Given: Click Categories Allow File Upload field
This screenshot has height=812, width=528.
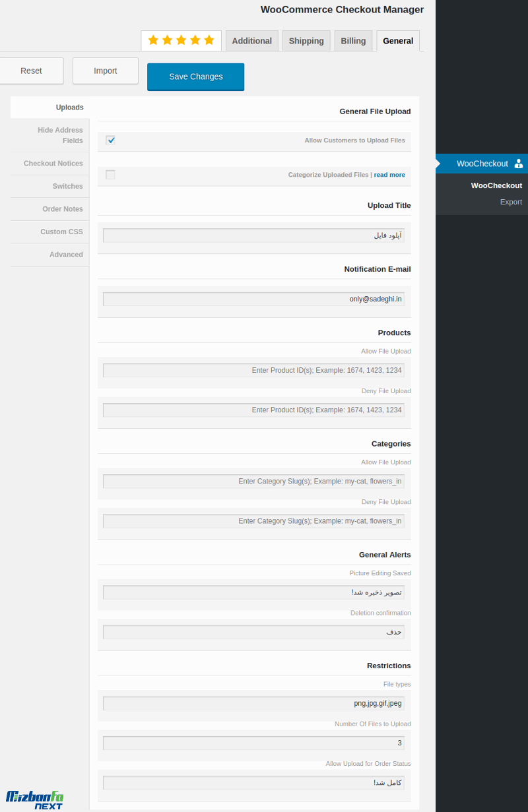Looking at the screenshot, I should pyautogui.click(x=253, y=482).
